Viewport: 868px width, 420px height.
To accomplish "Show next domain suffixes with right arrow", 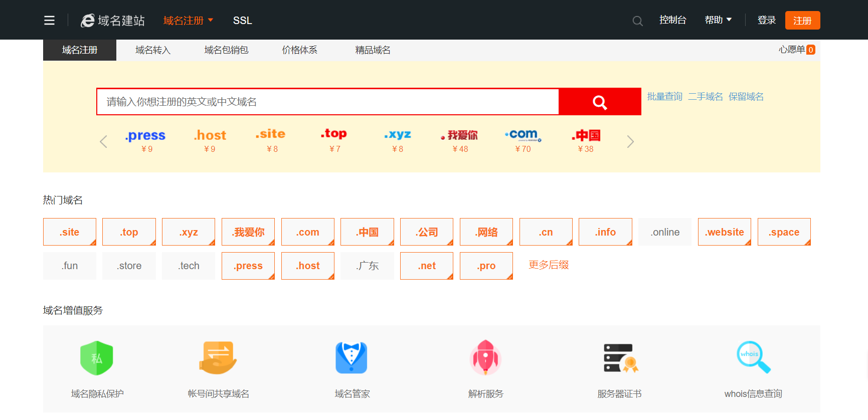I will pyautogui.click(x=630, y=142).
